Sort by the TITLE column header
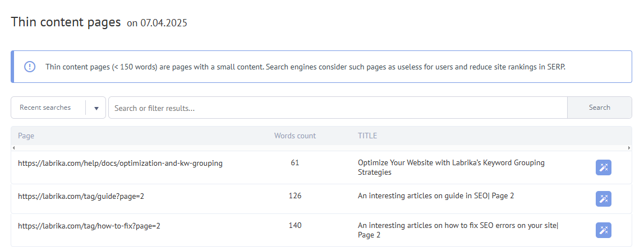 point(367,136)
